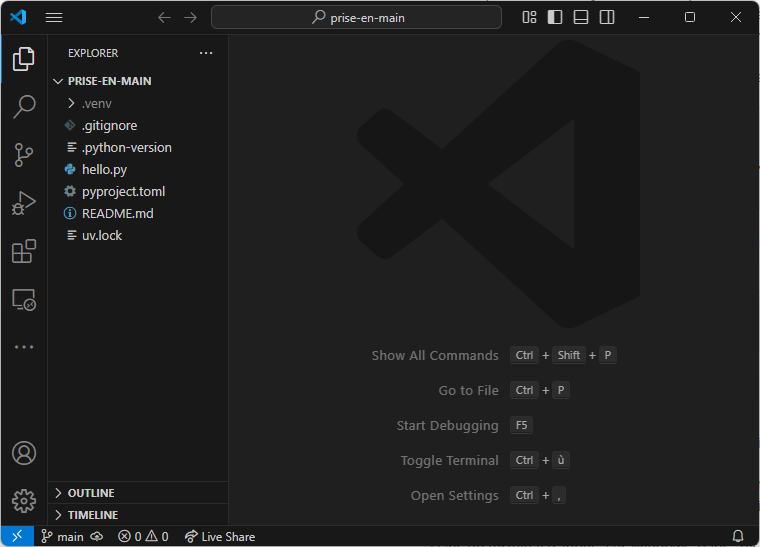
Task: Click the prise-en-main command center search box
Action: (x=356, y=17)
